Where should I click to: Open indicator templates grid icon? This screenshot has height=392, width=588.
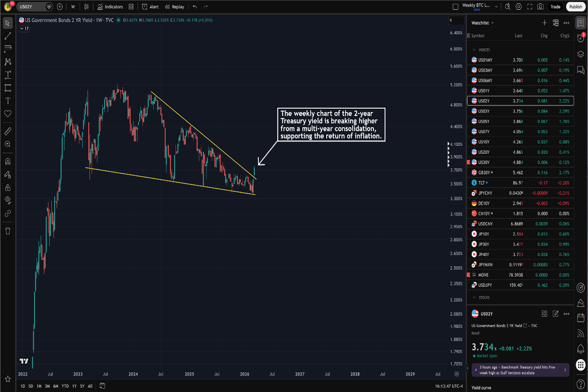(x=131, y=7)
